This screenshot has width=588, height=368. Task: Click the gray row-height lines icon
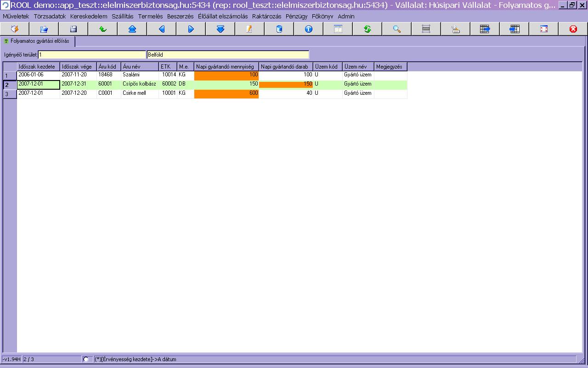click(426, 29)
